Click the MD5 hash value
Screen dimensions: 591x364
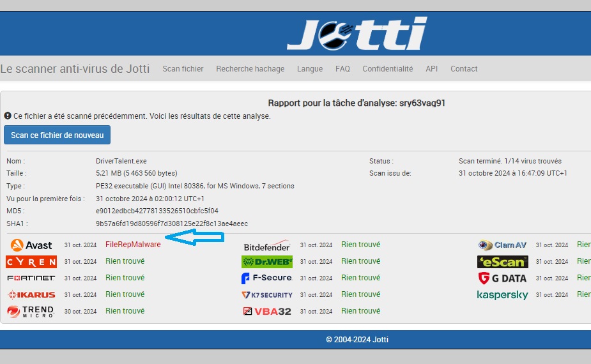pos(157,211)
